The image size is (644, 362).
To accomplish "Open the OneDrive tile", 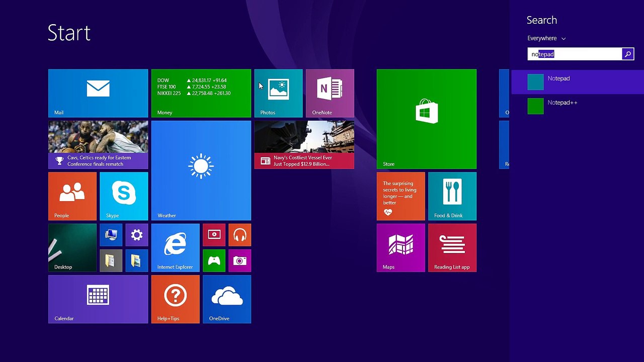I will (x=227, y=299).
